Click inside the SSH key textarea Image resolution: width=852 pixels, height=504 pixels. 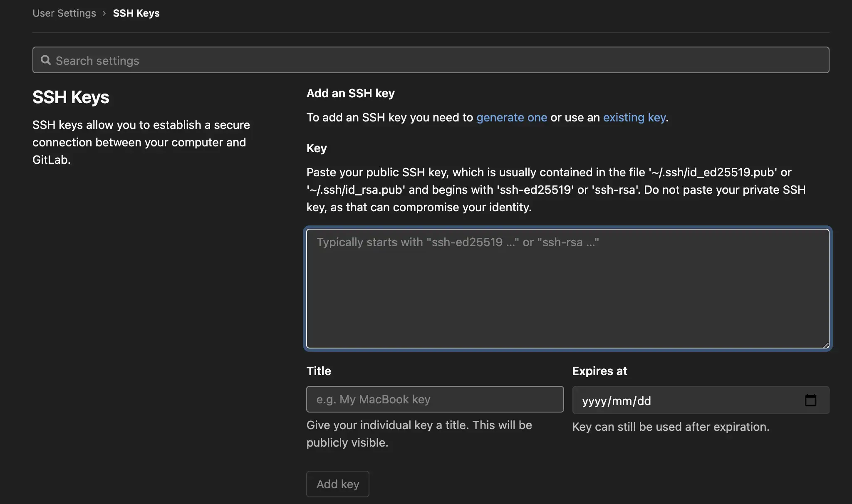tap(567, 289)
